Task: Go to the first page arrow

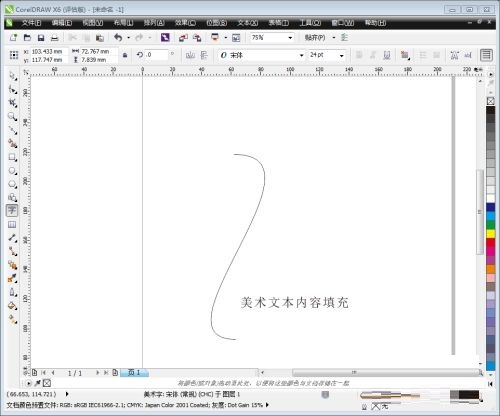Action: click(x=43, y=372)
